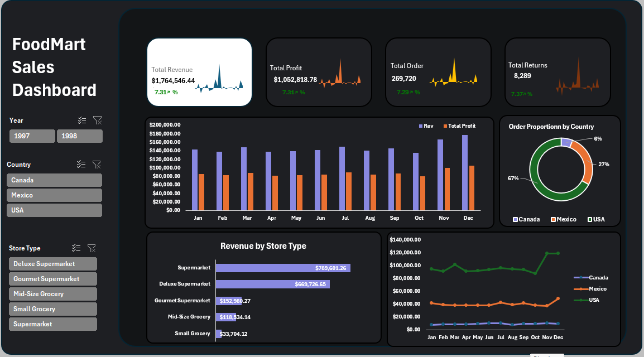Click the Total Profit legend swatch

(x=445, y=126)
